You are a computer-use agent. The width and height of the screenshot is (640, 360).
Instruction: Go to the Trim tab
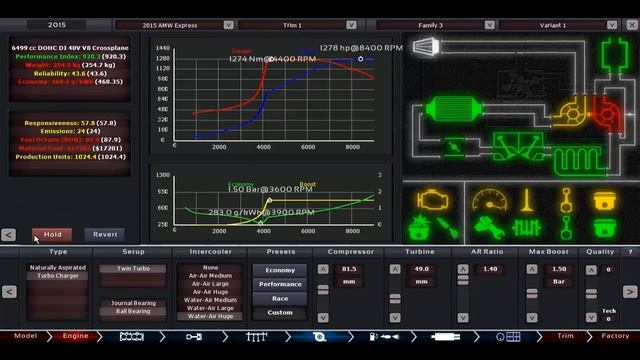click(565, 336)
